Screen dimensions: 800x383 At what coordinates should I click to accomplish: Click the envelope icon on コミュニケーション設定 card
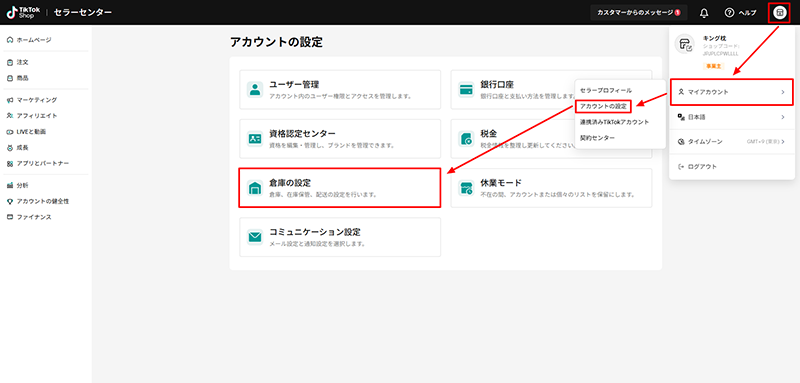pos(255,238)
